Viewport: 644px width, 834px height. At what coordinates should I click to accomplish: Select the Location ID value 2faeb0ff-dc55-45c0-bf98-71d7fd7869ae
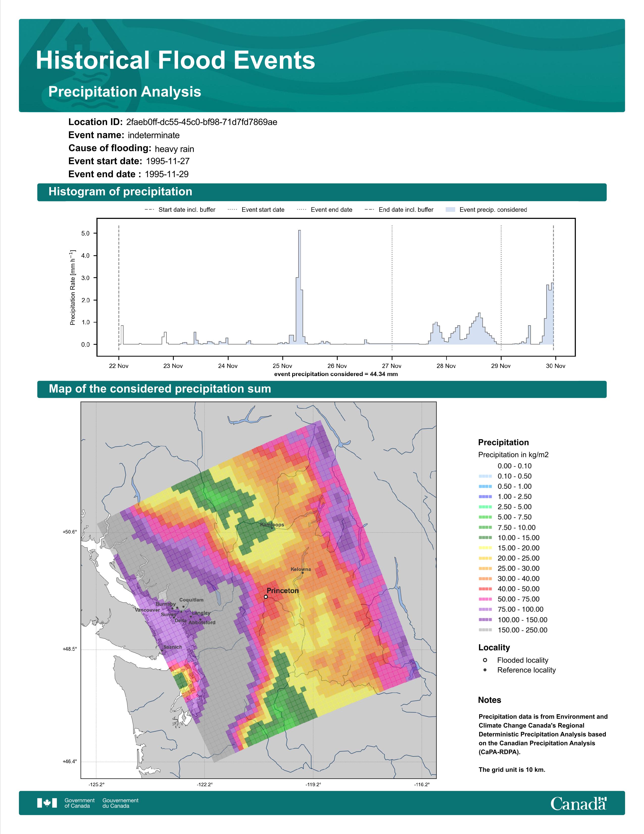point(202,122)
